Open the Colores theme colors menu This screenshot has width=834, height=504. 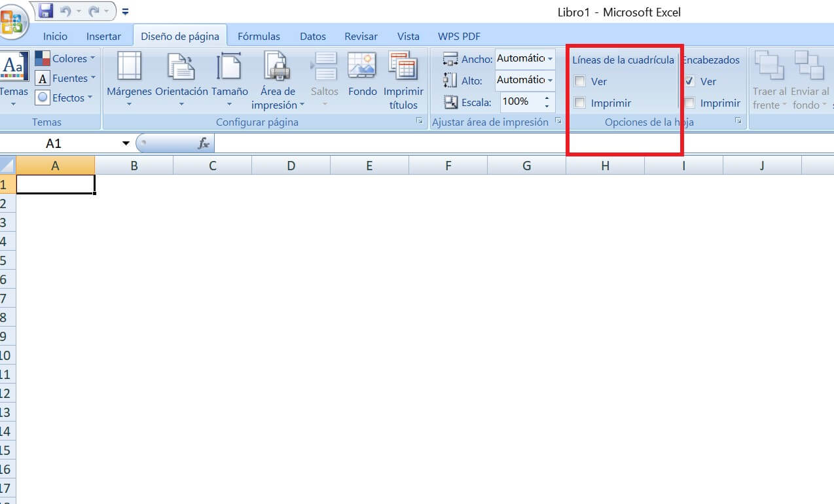click(x=65, y=58)
